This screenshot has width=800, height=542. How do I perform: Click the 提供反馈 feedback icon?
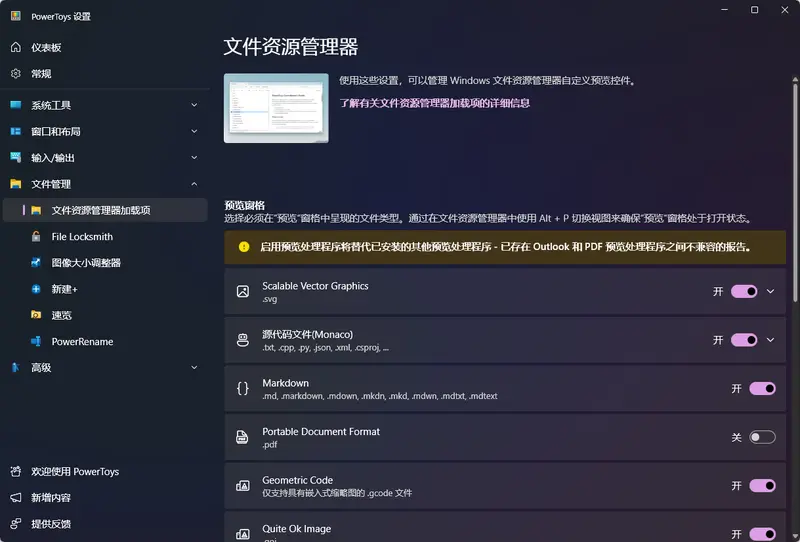point(16,524)
